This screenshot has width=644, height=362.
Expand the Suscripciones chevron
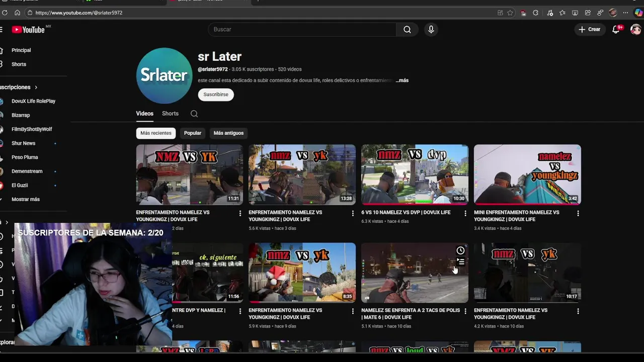click(x=36, y=87)
